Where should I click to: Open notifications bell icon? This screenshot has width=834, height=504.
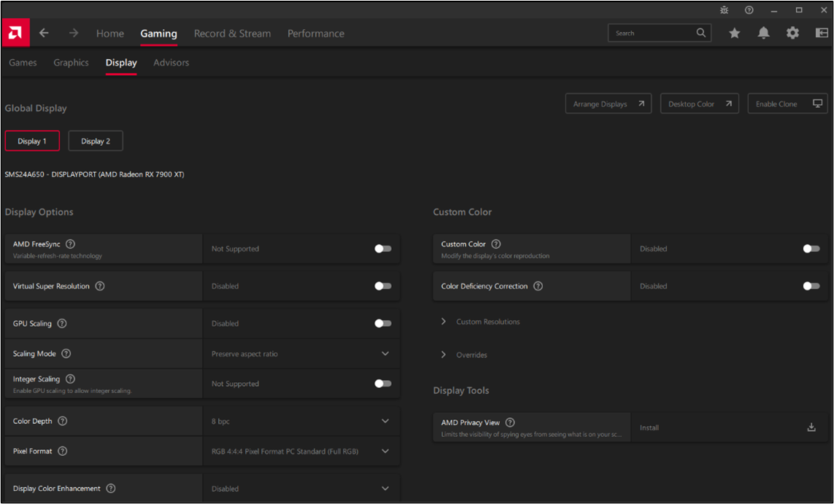[764, 33]
